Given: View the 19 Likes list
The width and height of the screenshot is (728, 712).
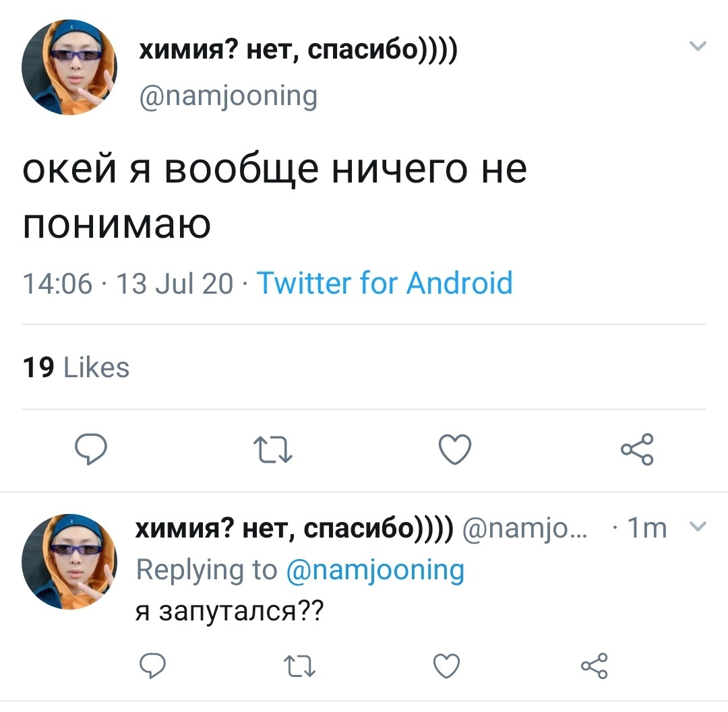Looking at the screenshot, I should pos(75,367).
